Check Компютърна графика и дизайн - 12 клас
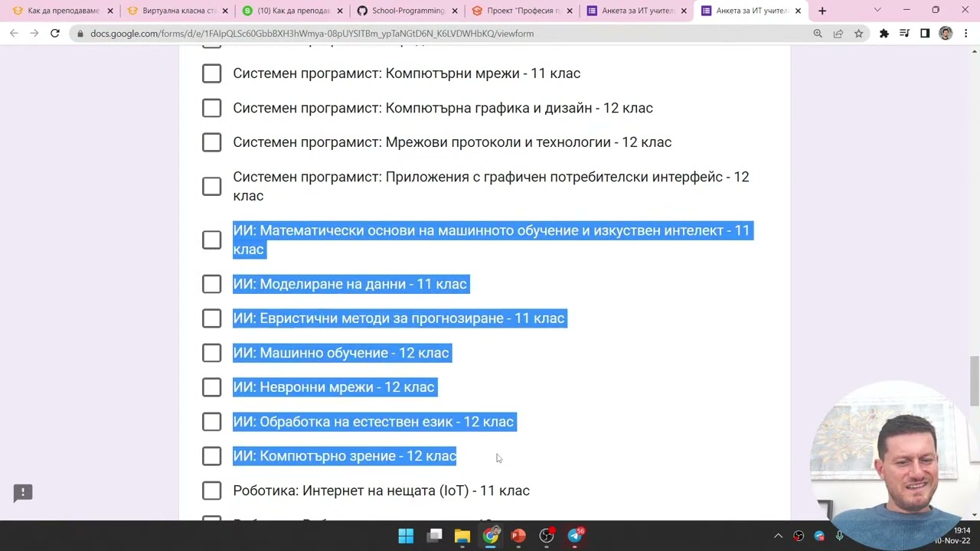 [x=212, y=108]
